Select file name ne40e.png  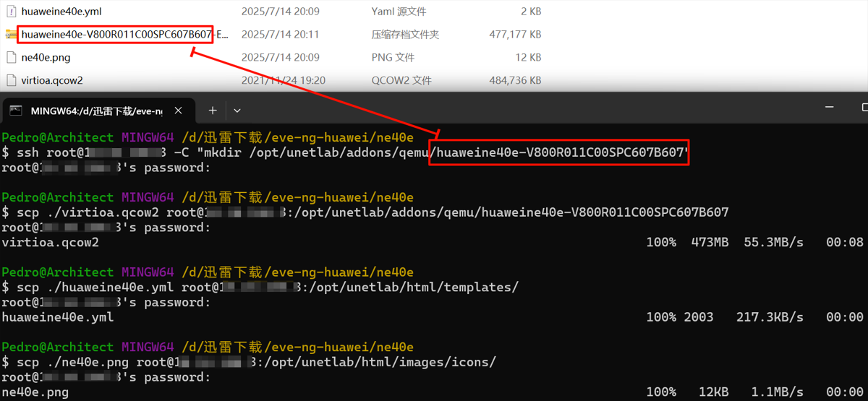click(46, 57)
